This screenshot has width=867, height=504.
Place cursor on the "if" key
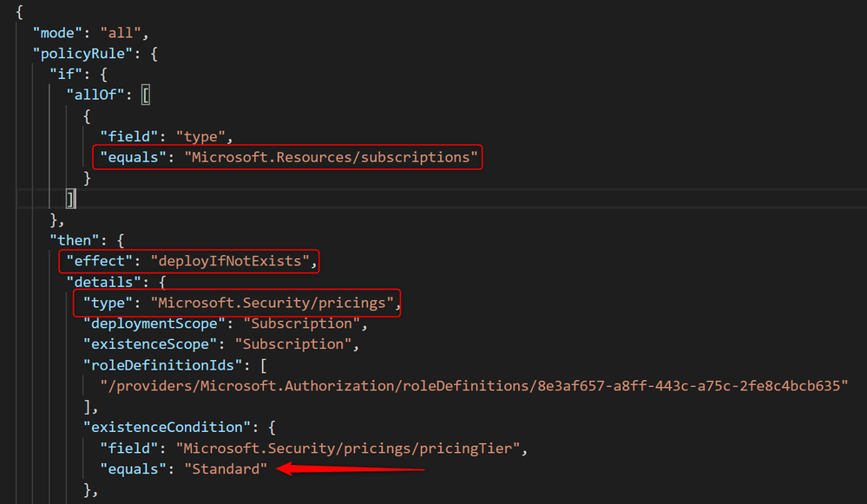pos(66,75)
